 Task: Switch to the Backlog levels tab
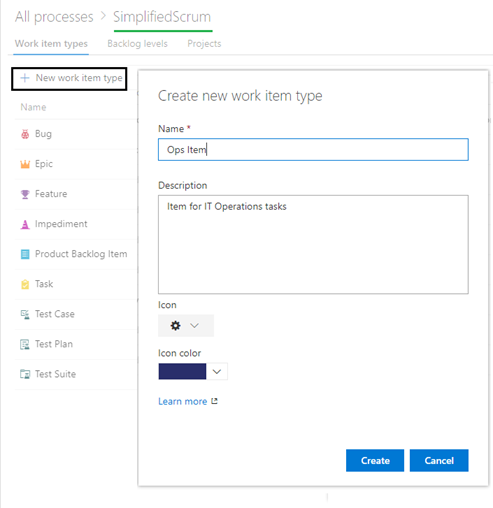(137, 44)
